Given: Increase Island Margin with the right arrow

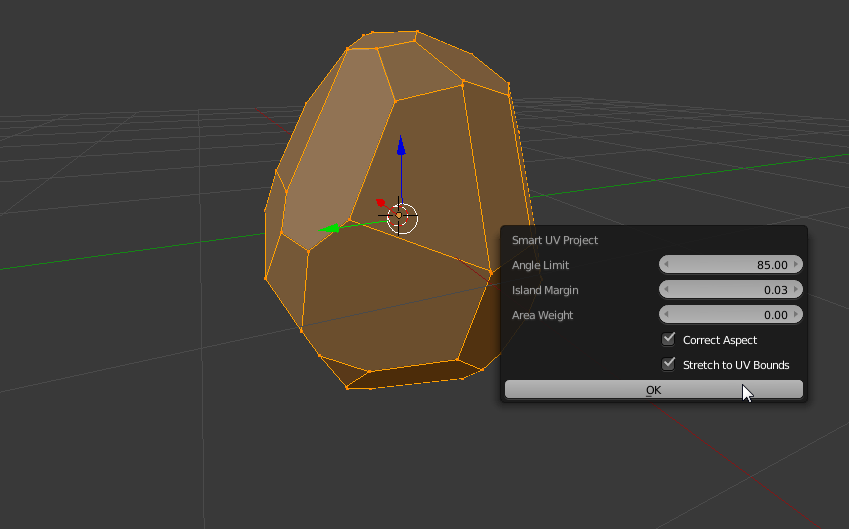Looking at the screenshot, I should pos(795,290).
